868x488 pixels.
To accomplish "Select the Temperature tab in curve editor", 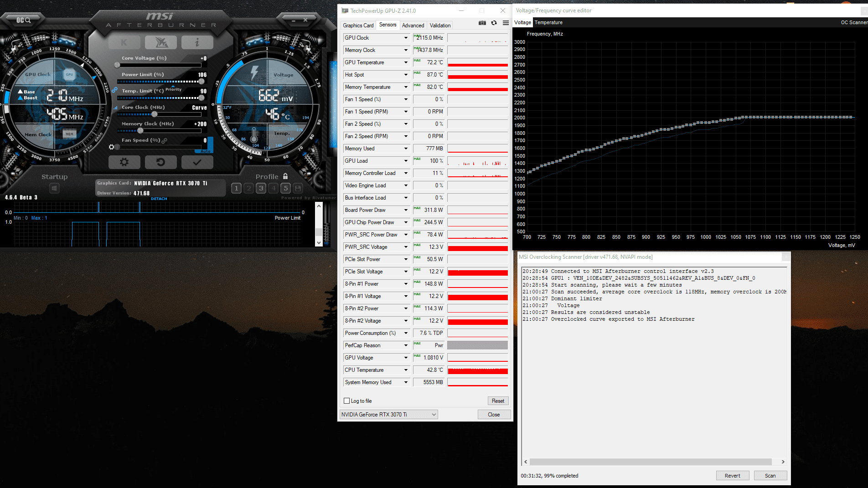I will point(548,22).
